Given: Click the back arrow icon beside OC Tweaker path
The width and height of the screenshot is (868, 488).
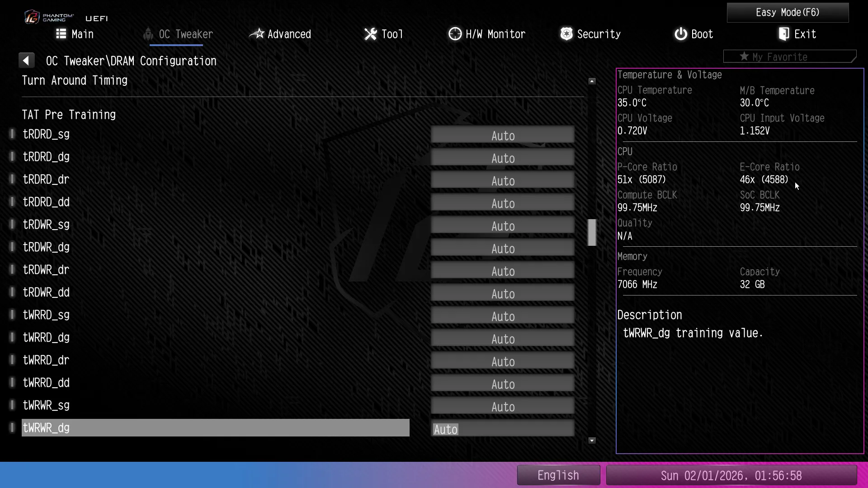Looking at the screenshot, I should 26,61.
